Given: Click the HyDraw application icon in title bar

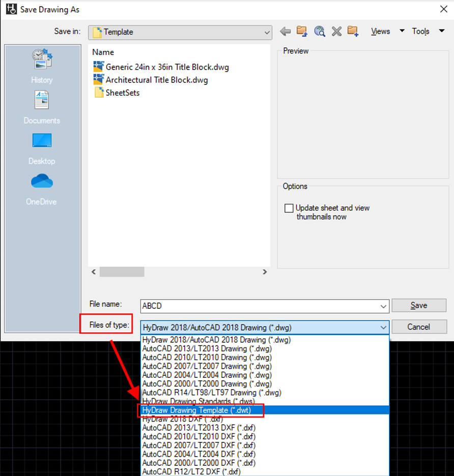Looking at the screenshot, I should [x=11, y=9].
